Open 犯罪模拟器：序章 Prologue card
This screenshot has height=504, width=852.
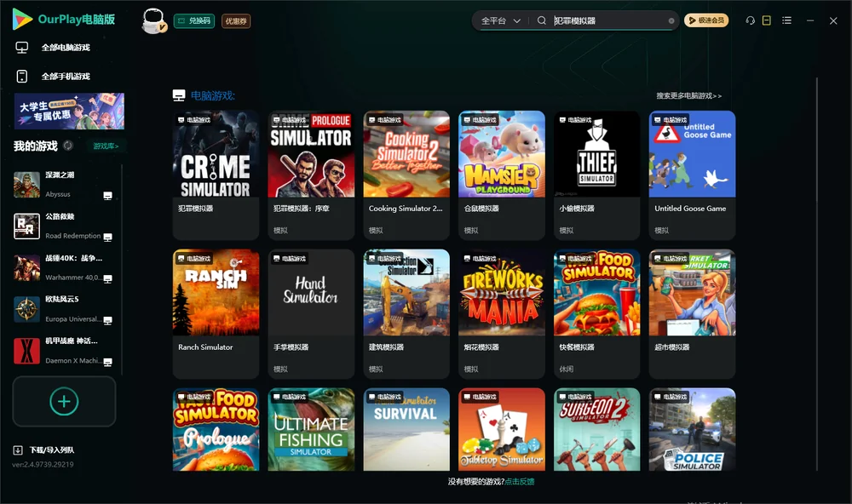[311, 175]
